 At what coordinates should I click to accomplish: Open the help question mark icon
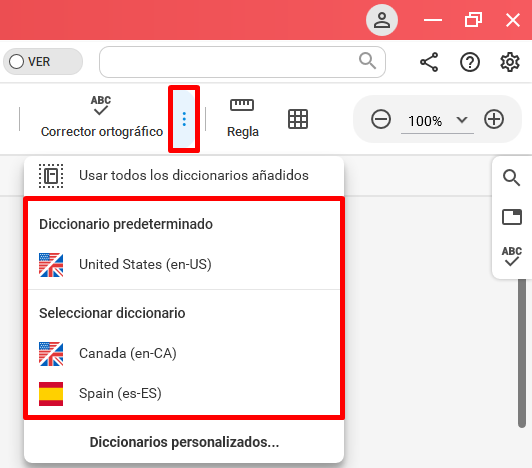pyautogui.click(x=470, y=62)
